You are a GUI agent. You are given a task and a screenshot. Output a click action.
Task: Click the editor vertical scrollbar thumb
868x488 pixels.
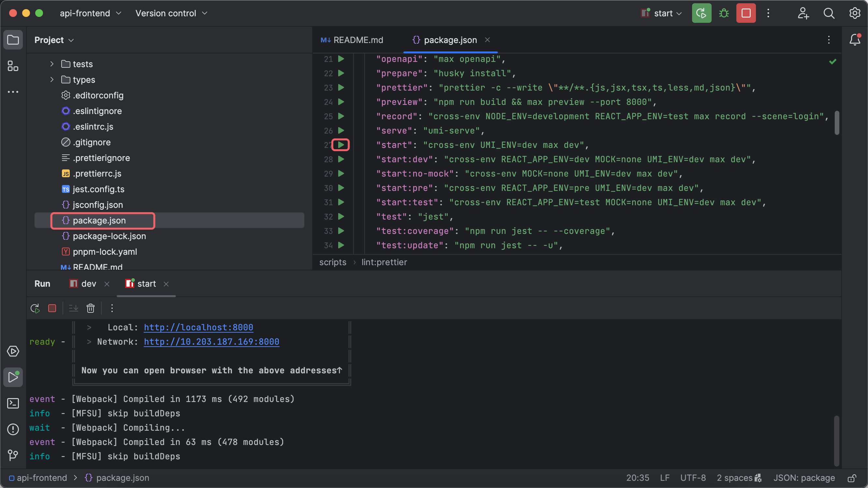tap(837, 122)
